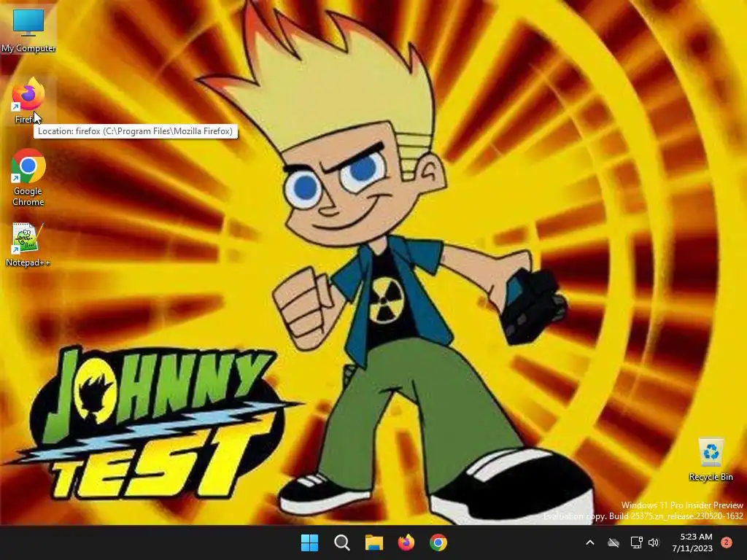Viewport: 747px width, 560px height.
Task: Open File Explorer from the taskbar
Action: click(374, 542)
